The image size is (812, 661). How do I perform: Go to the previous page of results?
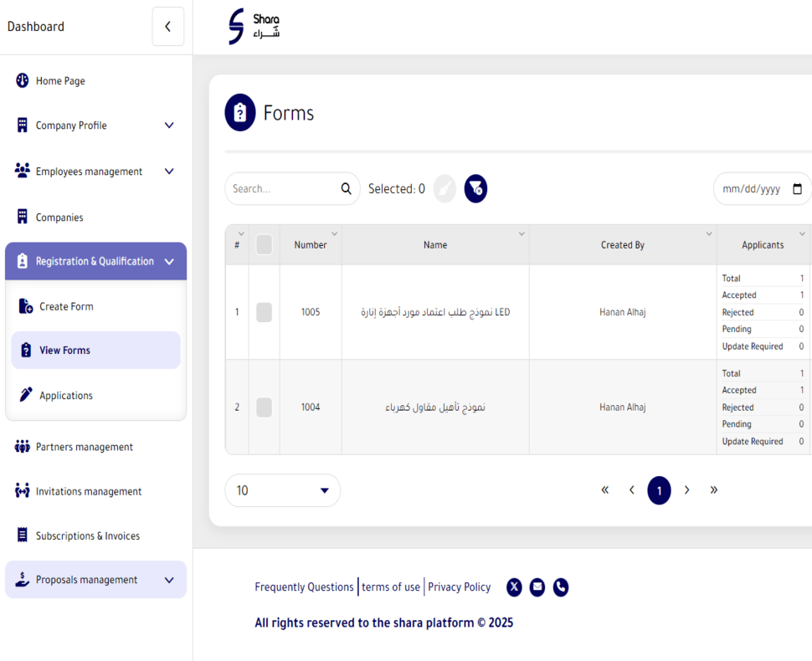pos(632,489)
